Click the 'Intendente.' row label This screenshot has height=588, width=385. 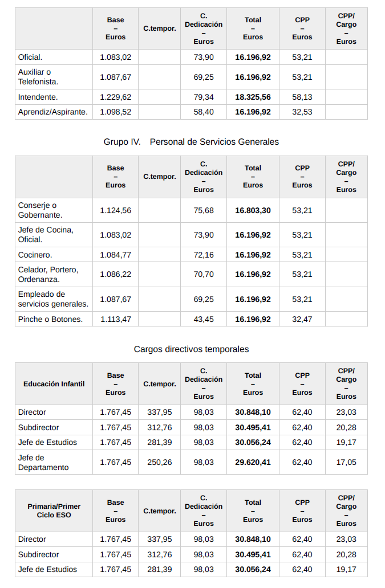click(x=38, y=97)
